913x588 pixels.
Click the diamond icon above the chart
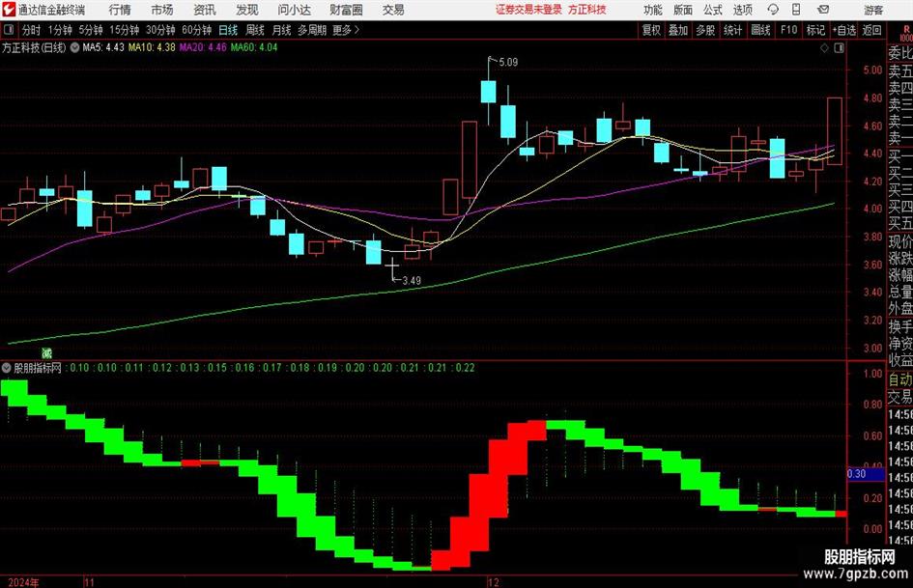pyautogui.click(x=824, y=48)
